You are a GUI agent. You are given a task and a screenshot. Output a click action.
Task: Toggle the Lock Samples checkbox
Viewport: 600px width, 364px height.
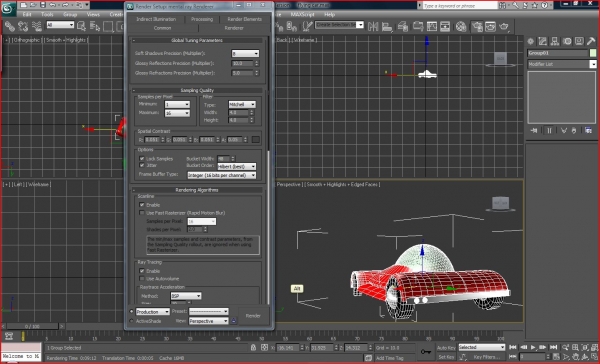142,158
